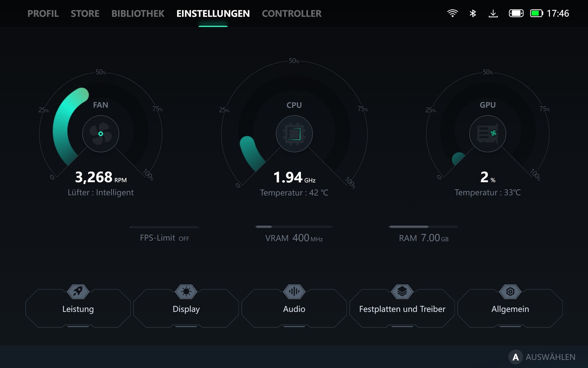
Task: Click the rocket icon above Leistung
Action: coord(78,291)
